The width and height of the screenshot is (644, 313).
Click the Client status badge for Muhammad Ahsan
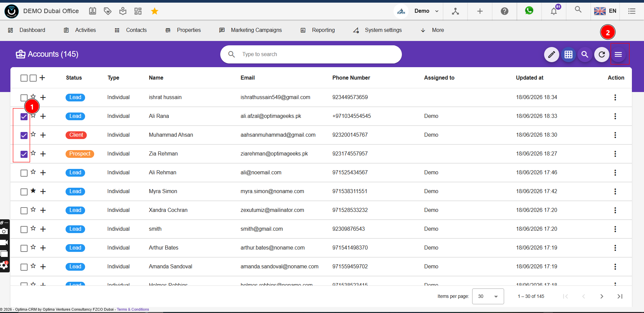[76, 135]
